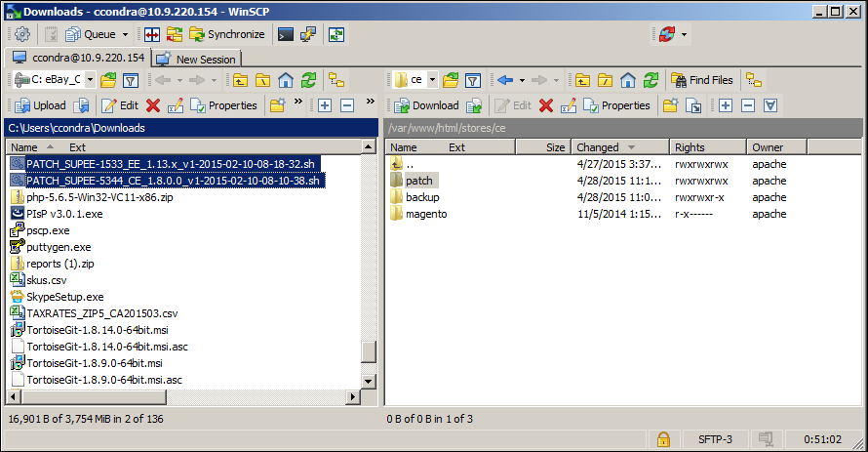Refresh the remote panel
Screen dimensions: 868x452
coord(651,80)
